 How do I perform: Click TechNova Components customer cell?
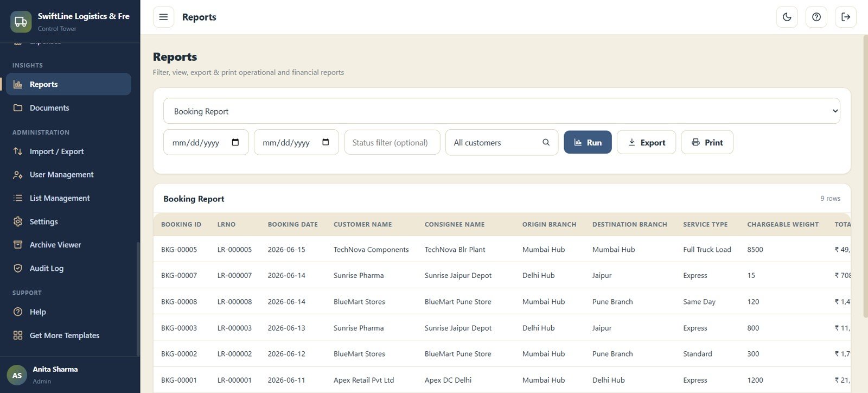point(371,250)
